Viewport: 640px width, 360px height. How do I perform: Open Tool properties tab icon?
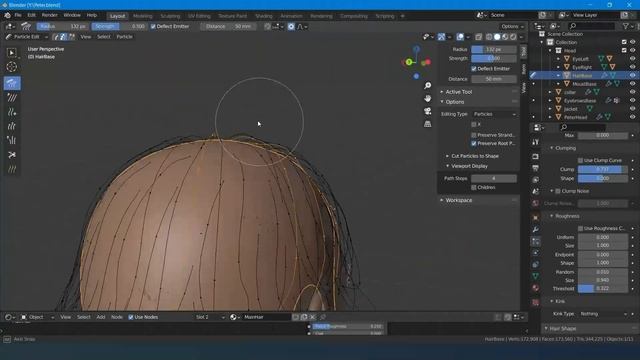point(536,142)
